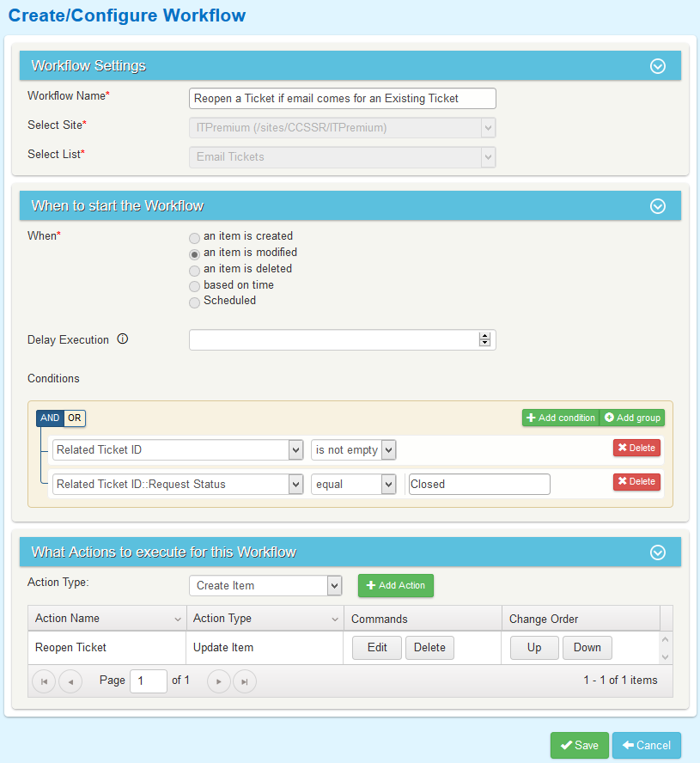Open the Action Name column header menu

click(x=178, y=620)
